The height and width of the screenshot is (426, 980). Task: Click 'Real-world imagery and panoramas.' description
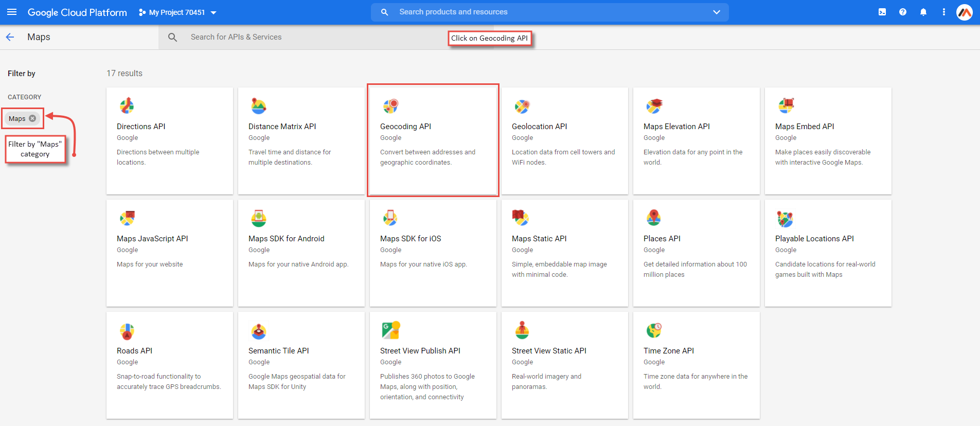tap(546, 382)
